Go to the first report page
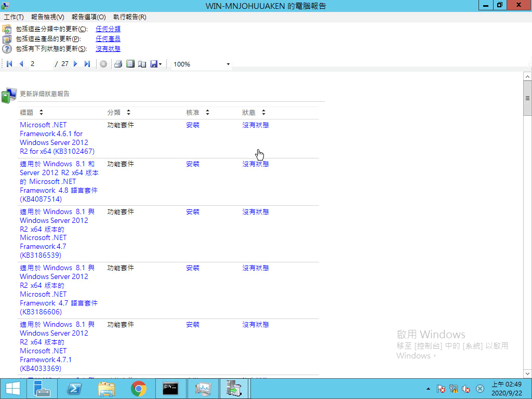 (9, 64)
